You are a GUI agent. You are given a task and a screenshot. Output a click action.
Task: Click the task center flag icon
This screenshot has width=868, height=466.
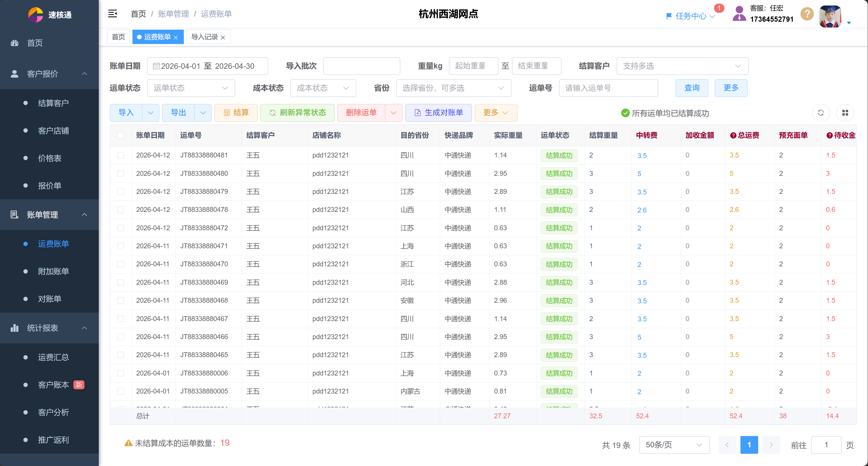[669, 16]
